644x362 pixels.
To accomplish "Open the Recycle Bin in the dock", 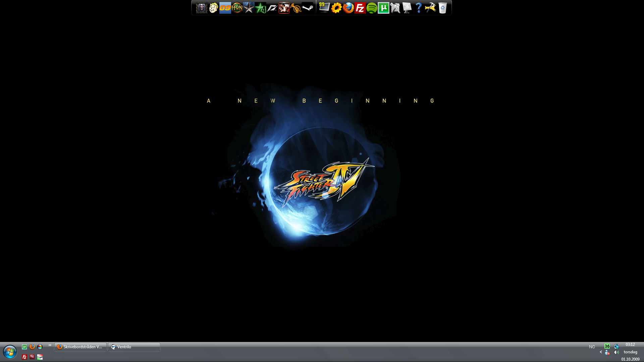I will 442,8.
